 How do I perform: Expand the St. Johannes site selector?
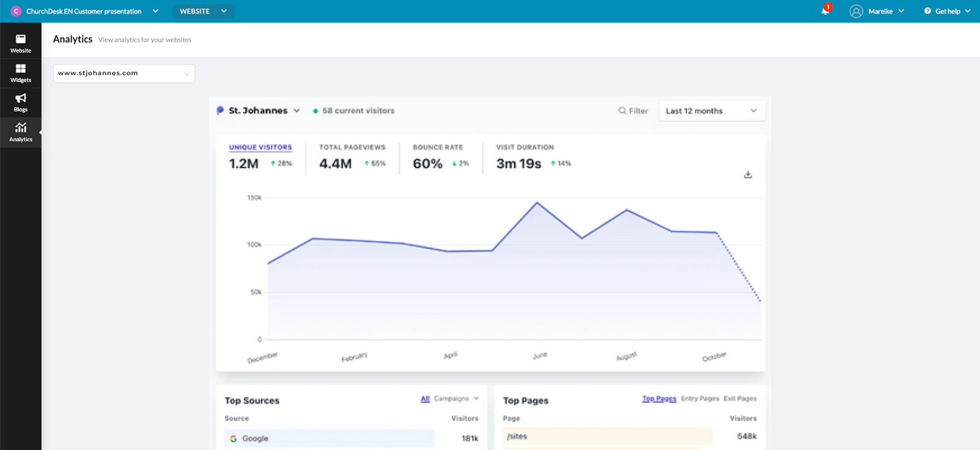point(264,111)
